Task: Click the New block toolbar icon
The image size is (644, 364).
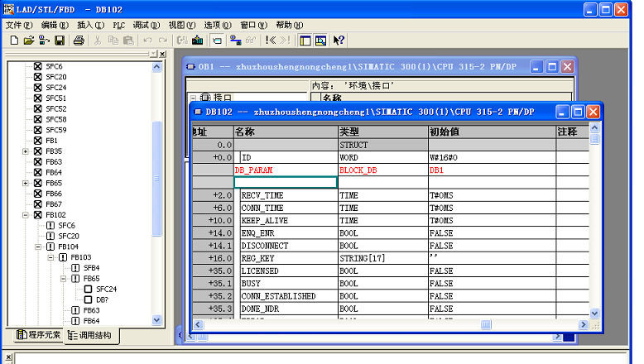Action: coord(14,41)
